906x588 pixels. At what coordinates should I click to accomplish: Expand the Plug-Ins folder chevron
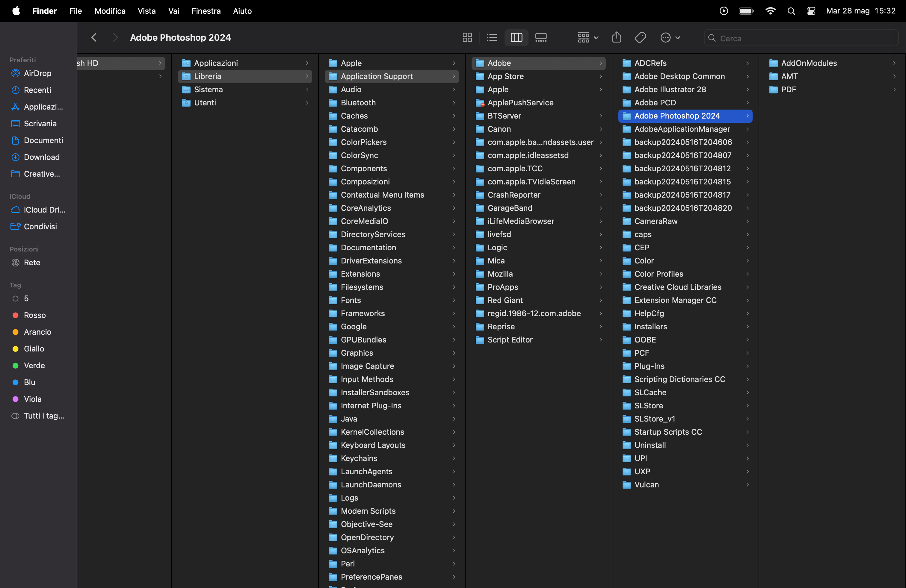point(747,366)
